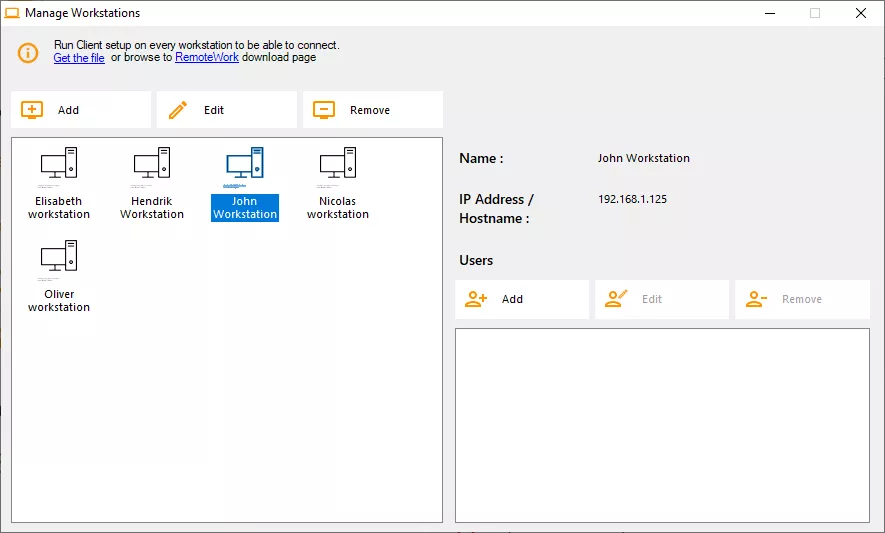
Task: Click the Manage Workstations title bar laptop icon
Action: [x=13, y=13]
